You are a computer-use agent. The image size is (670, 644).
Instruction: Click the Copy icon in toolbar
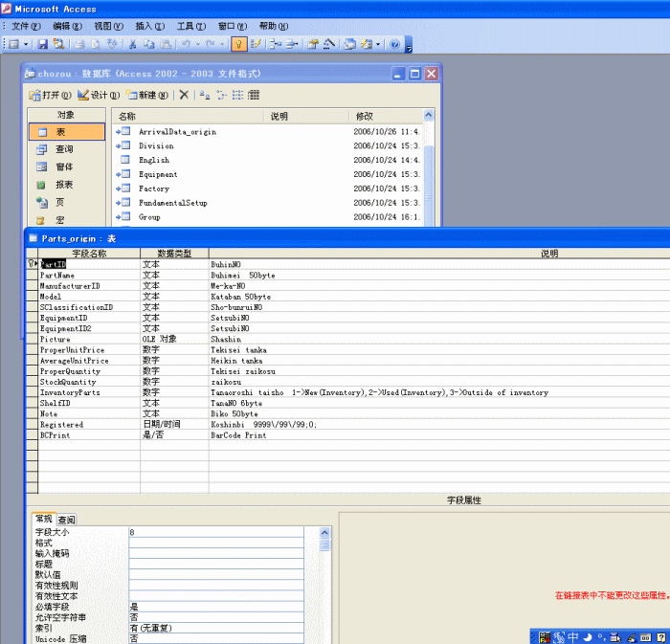click(x=149, y=44)
